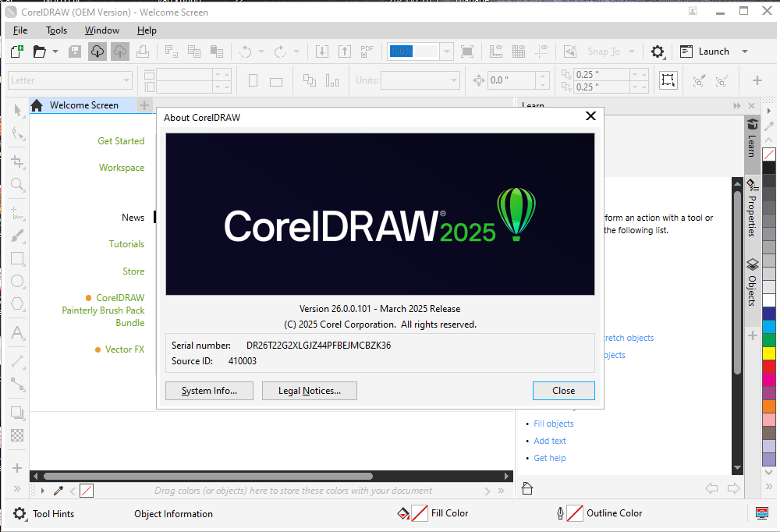Select the Text tool
Screen dimensions: 780x532
[x=17, y=332]
